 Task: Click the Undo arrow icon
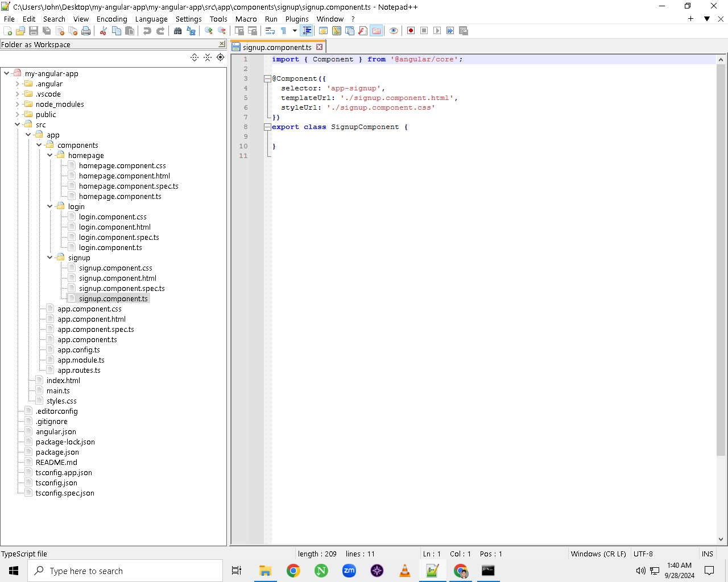(x=147, y=31)
